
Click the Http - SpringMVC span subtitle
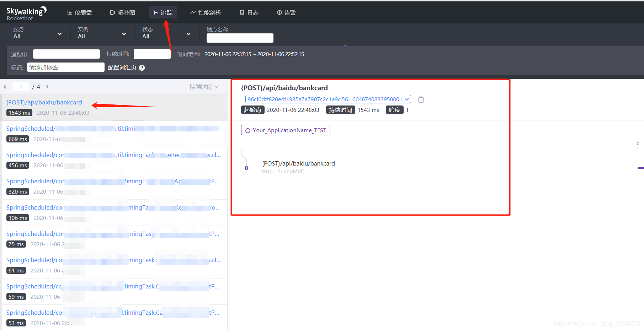(283, 172)
